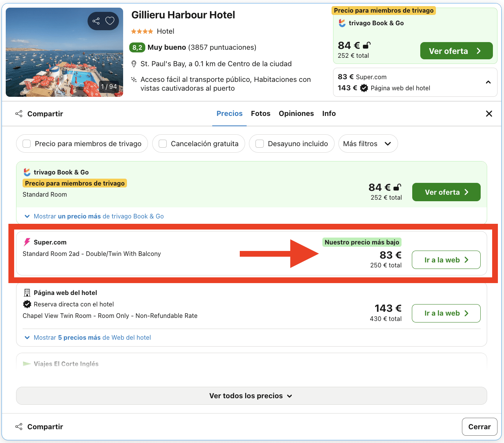Viewport: 504px width, 443px height.
Task: Click the Nuestro precio más bajo label
Action: (362, 242)
